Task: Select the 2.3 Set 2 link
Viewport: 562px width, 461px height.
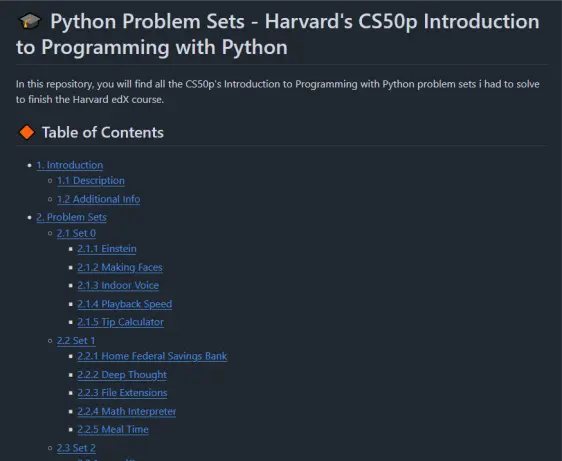Action: pyautogui.click(x=76, y=448)
